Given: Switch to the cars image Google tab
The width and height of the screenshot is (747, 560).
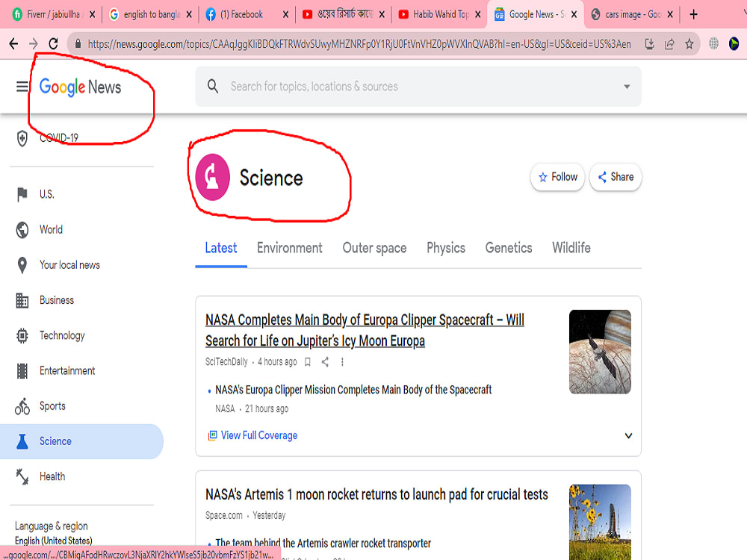Looking at the screenshot, I should [x=630, y=14].
